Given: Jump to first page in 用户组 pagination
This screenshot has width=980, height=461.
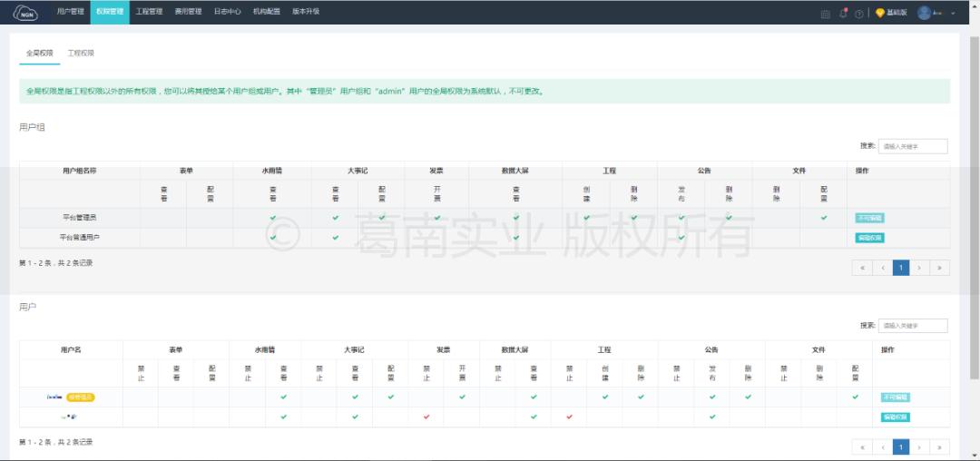Looking at the screenshot, I should (x=862, y=268).
